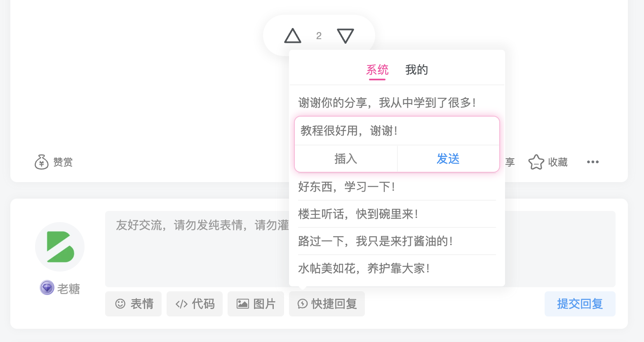The width and height of the screenshot is (644, 342).
Task: Switch to the 我的 tab
Action: click(x=417, y=70)
